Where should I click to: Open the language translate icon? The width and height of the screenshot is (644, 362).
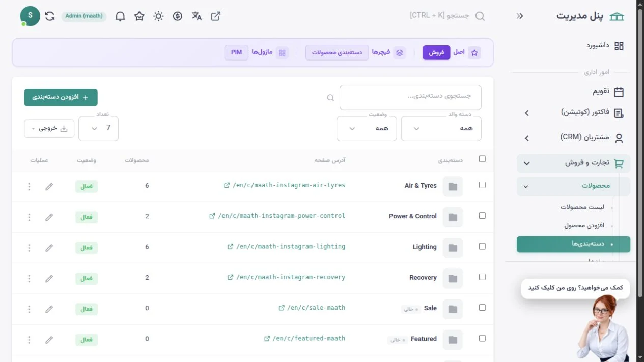click(x=197, y=16)
